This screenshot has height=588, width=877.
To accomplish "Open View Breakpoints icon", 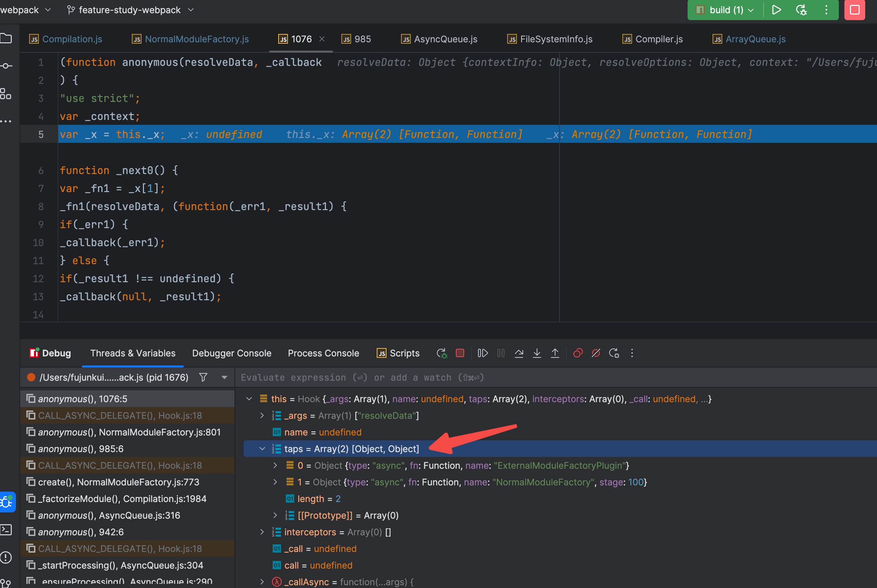I will [x=578, y=353].
